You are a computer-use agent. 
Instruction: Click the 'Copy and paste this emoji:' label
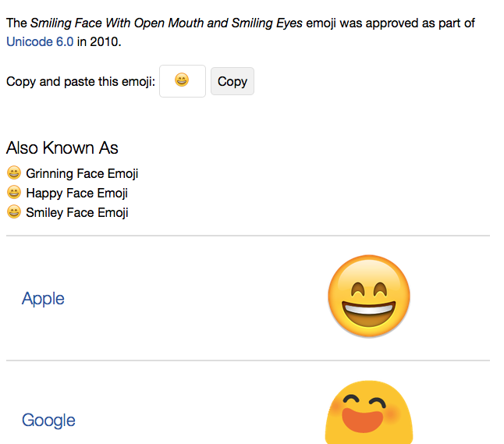[80, 82]
